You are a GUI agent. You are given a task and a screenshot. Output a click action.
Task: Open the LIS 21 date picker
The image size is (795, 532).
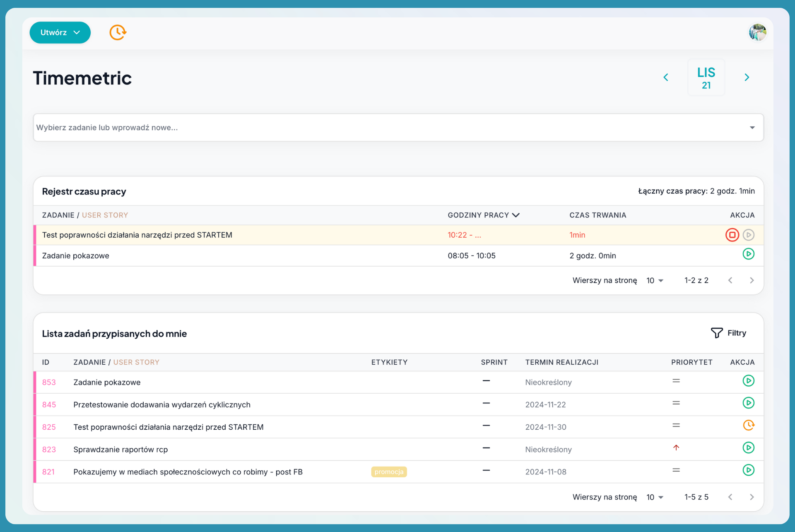click(706, 77)
